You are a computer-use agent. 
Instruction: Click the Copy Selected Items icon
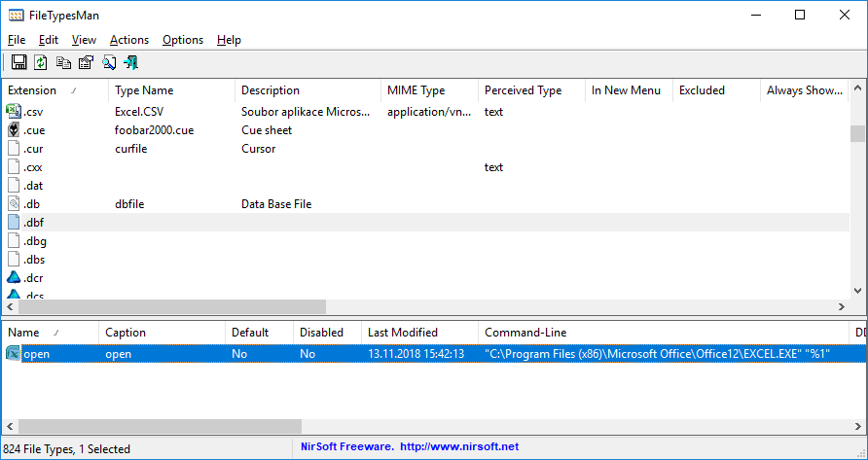[63, 63]
